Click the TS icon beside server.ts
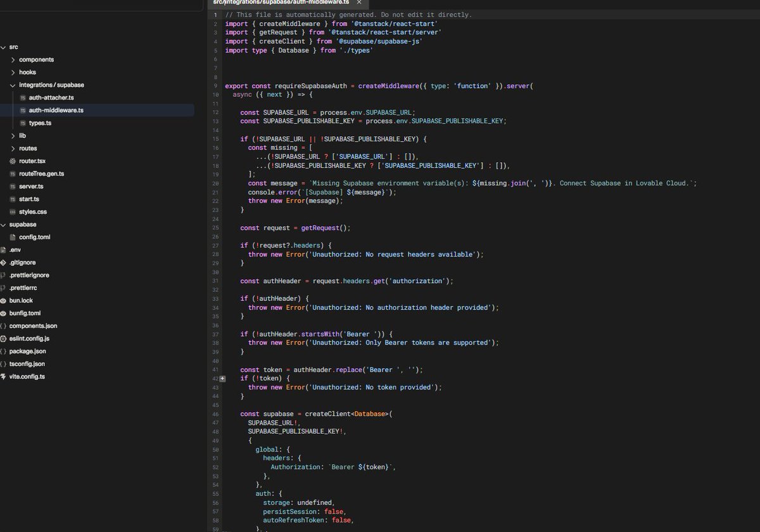 [x=13, y=187]
